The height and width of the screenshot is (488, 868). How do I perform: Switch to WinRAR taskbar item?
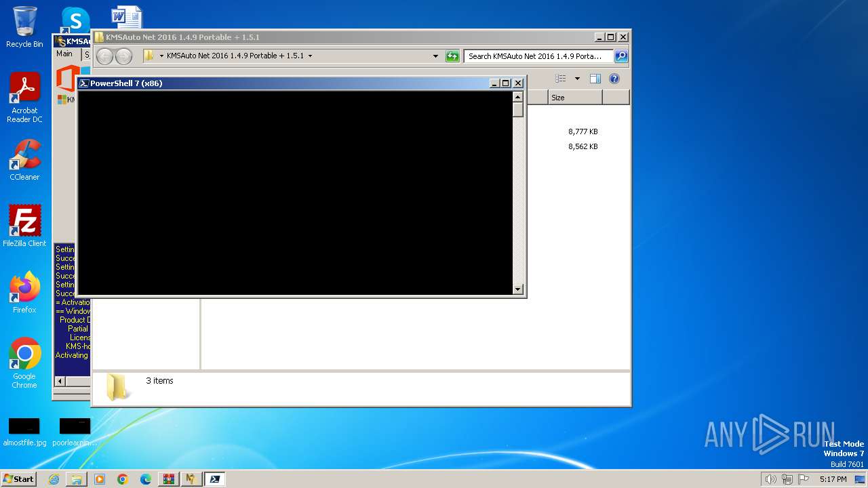[x=168, y=479]
